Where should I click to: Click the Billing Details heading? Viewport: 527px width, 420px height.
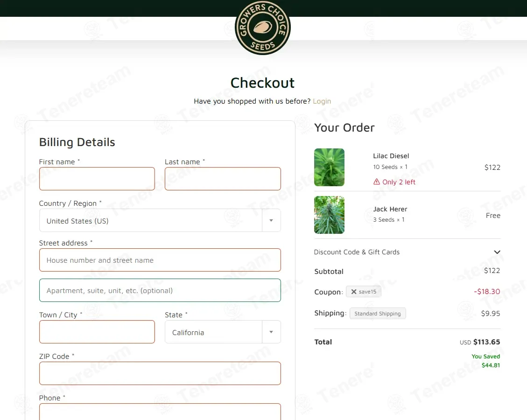click(x=77, y=142)
